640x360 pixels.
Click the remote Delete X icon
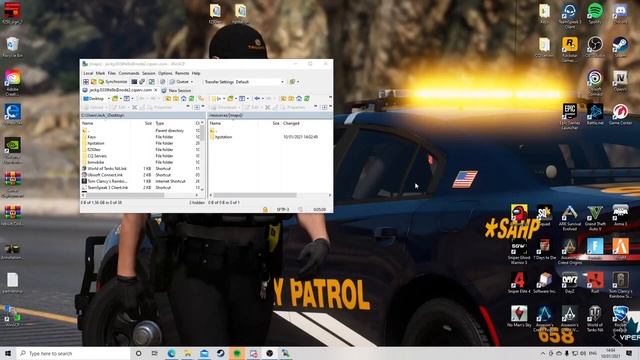click(x=267, y=107)
